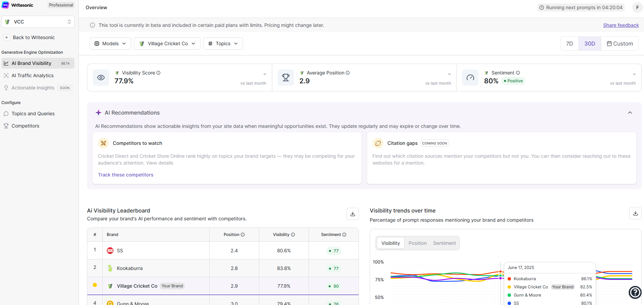Click the Brand column header
Screen dimensions: 644x305
(112, 235)
